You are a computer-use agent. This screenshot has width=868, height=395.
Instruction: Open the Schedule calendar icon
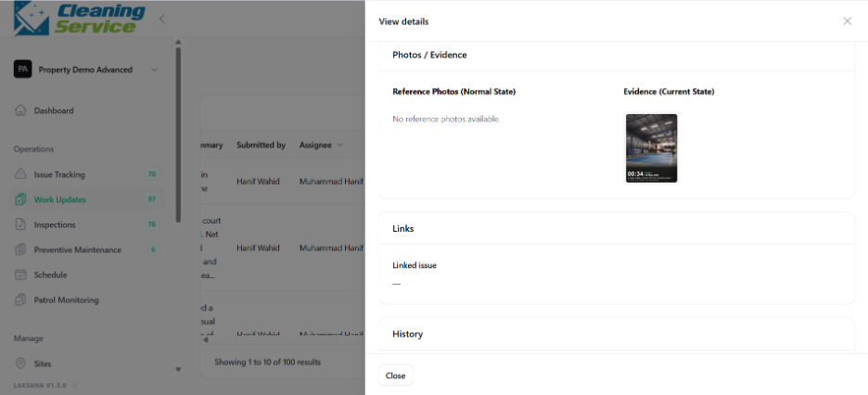20,275
